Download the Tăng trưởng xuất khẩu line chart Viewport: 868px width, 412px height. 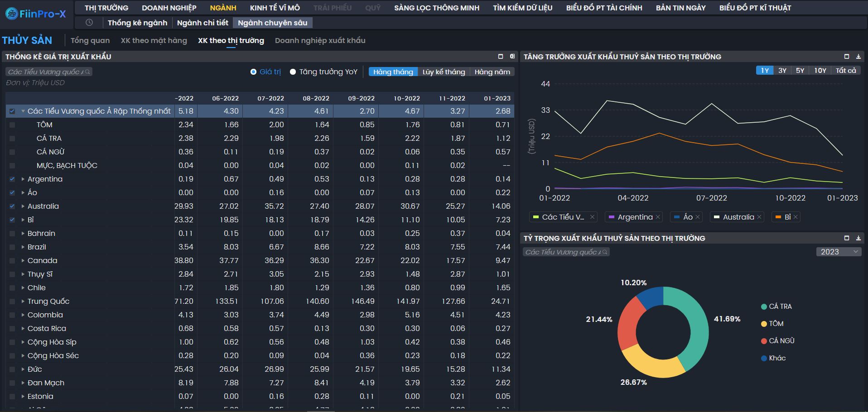[x=858, y=57]
